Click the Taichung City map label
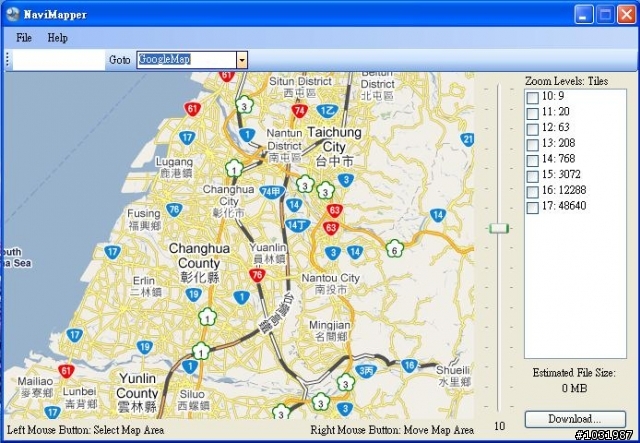The width and height of the screenshot is (640, 443). click(x=334, y=147)
